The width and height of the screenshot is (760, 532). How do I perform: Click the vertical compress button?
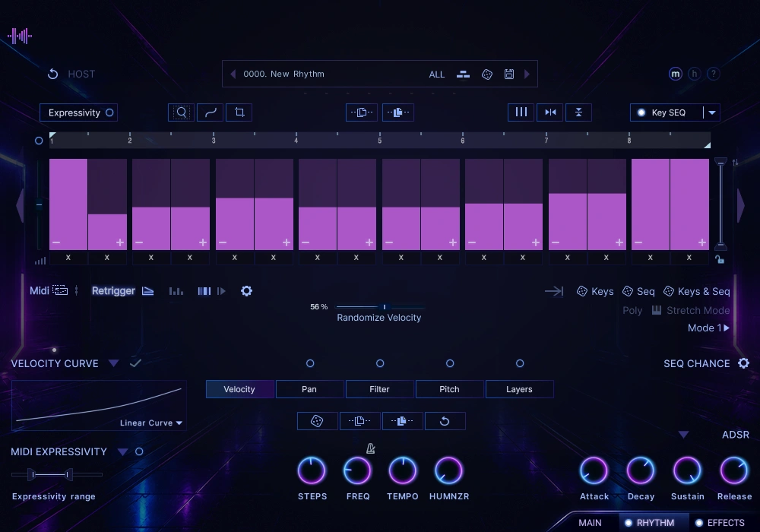pos(578,112)
